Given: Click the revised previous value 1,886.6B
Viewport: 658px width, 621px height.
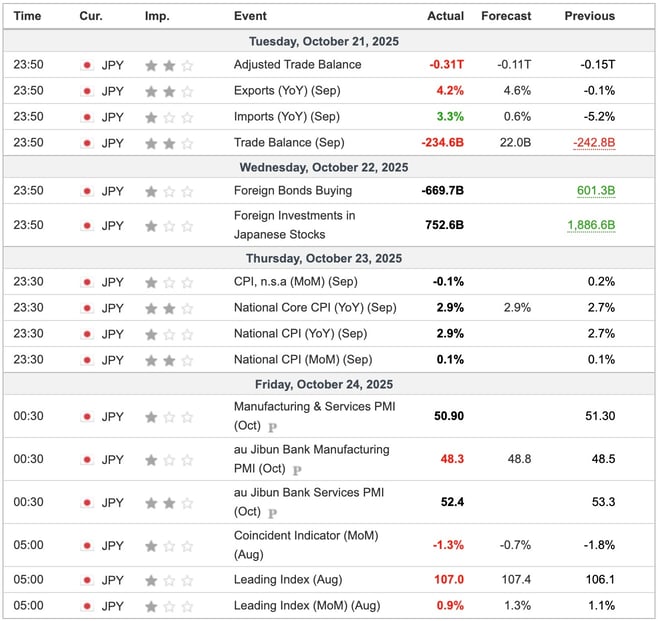Looking at the screenshot, I should tap(590, 226).
